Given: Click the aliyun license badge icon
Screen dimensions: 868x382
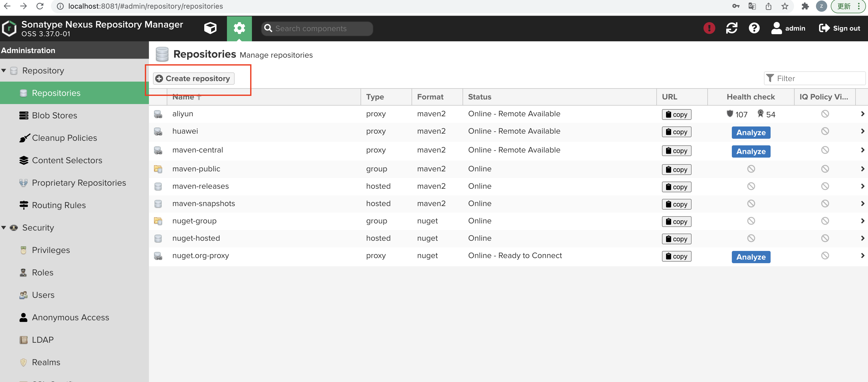Looking at the screenshot, I should 760,113.
